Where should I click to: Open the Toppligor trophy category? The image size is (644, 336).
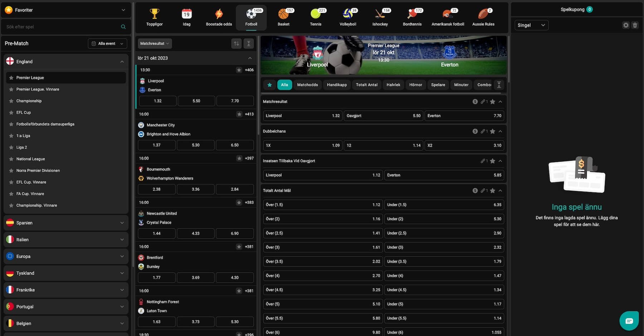154,18
